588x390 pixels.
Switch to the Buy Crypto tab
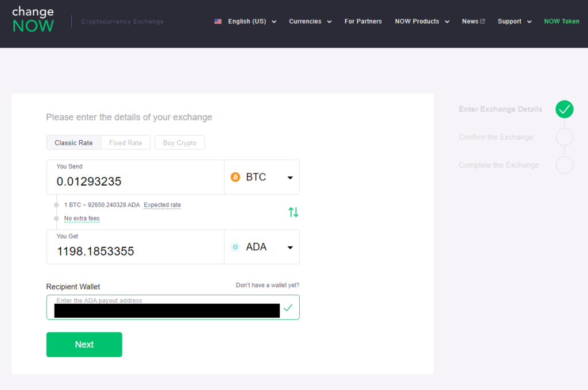click(x=180, y=142)
